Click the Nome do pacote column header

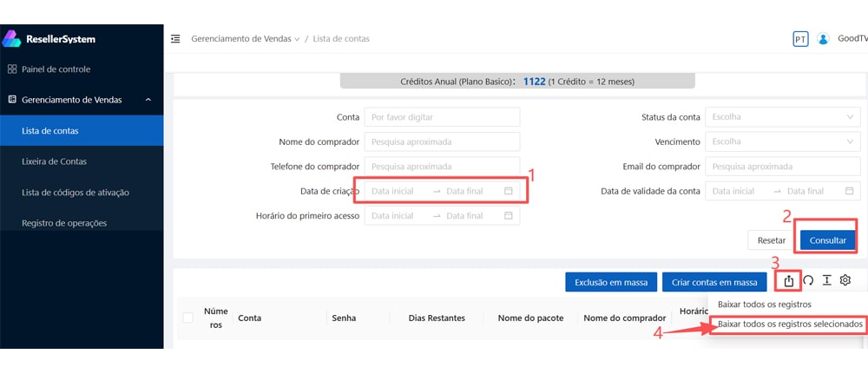coord(530,318)
